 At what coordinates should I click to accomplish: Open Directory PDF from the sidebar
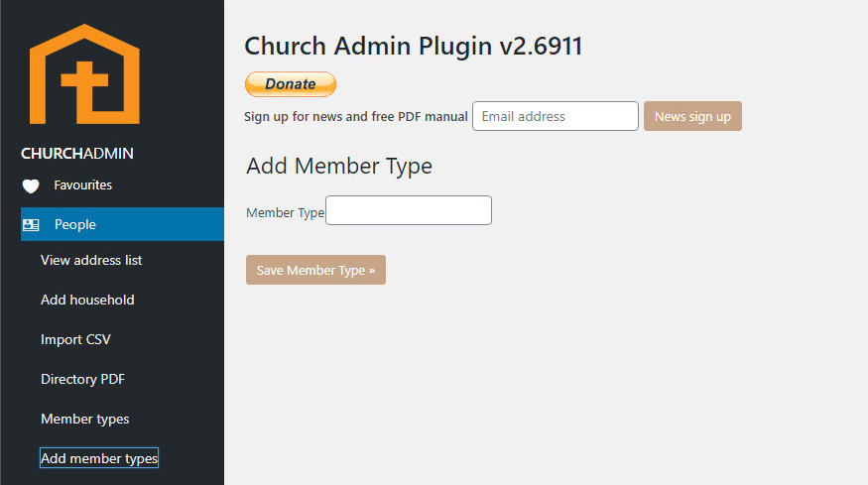82,379
